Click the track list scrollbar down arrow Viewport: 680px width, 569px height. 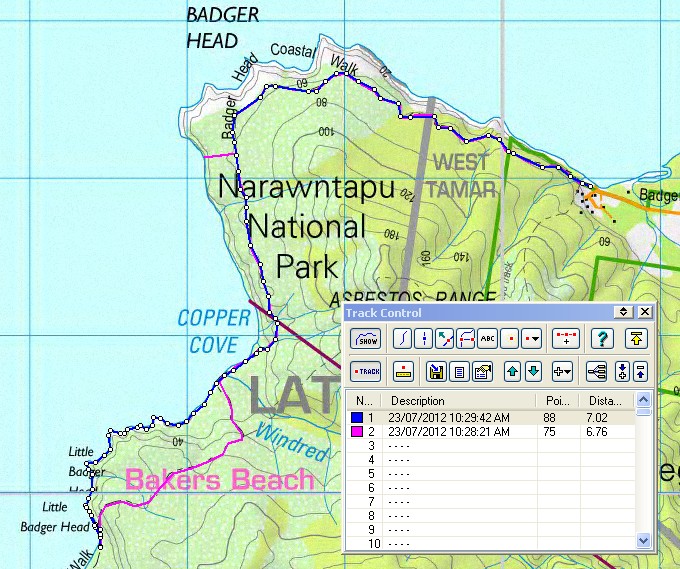[644, 541]
